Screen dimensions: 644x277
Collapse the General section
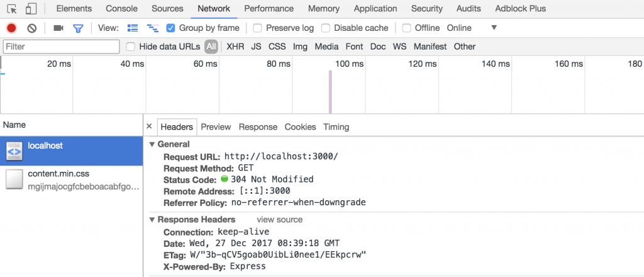coord(152,144)
